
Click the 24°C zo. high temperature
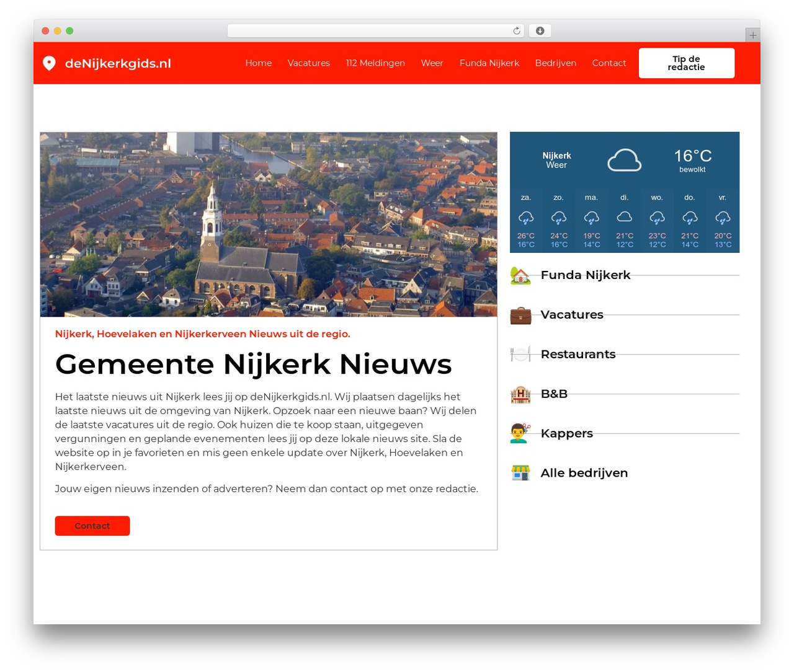559,236
